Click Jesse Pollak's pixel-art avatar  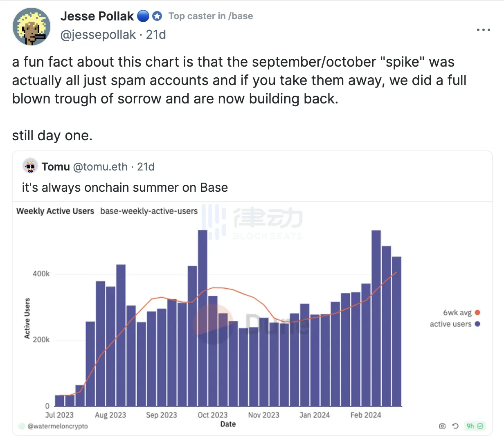[x=32, y=26]
